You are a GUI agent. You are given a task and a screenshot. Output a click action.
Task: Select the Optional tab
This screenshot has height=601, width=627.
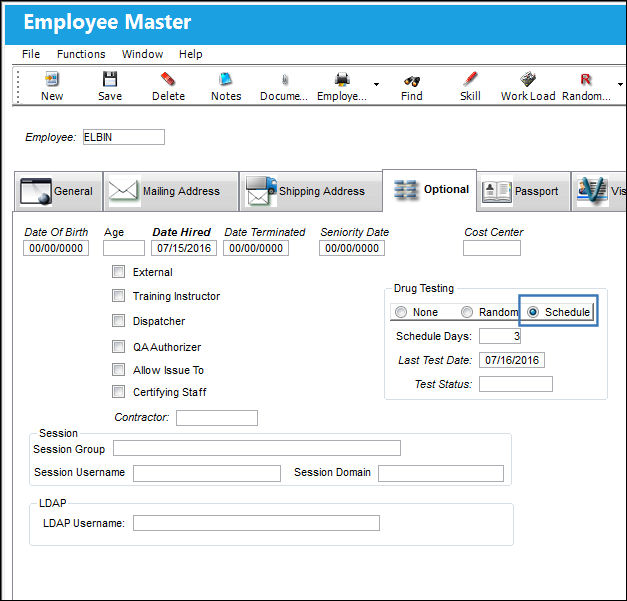429,190
